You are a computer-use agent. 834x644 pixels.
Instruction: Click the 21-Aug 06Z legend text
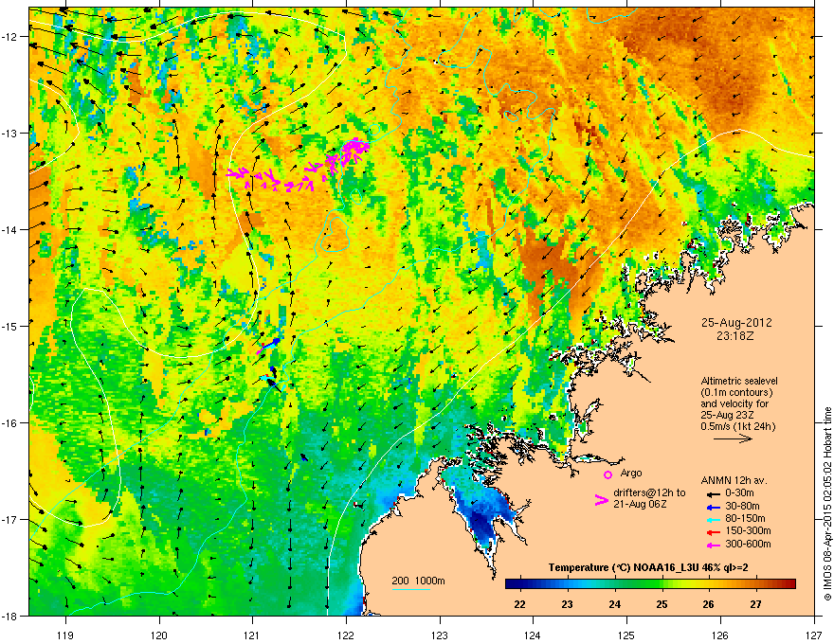640,504
